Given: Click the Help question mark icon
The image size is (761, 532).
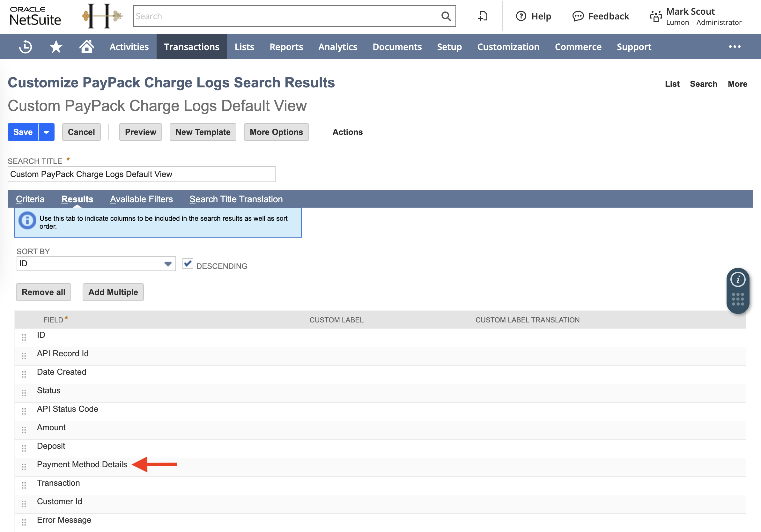Looking at the screenshot, I should [521, 16].
